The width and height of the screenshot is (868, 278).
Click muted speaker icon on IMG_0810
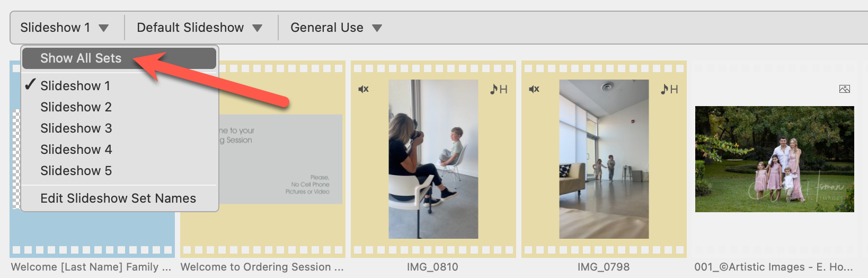[x=364, y=89]
